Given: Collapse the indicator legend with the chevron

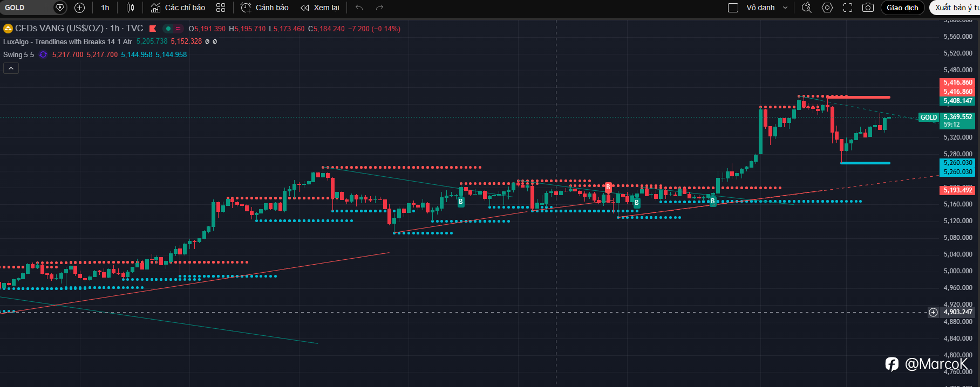Looking at the screenshot, I should (x=11, y=68).
